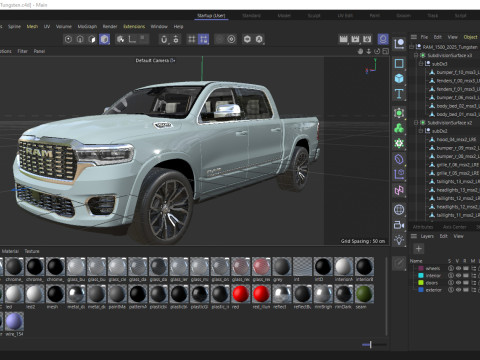Toggle solo for the wheels layer
The height and width of the screenshot is (360, 480).
tap(451, 268)
